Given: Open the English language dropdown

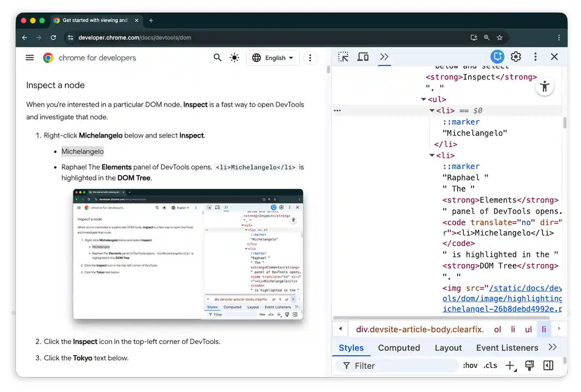Looking at the screenshot, I should 273,58.
